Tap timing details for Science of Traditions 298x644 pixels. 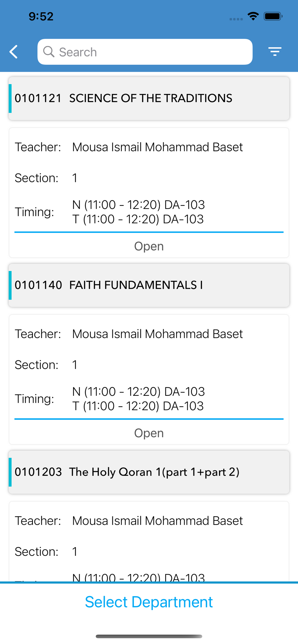coord(138,212)
